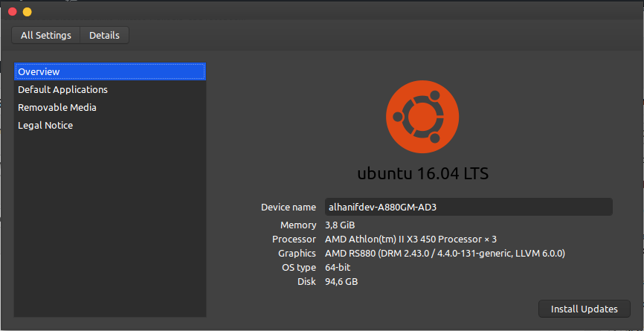The image size is (644, 331).
Task: Click the 'OS type' label
Action: pyautogui.click(x=299, y=267)
